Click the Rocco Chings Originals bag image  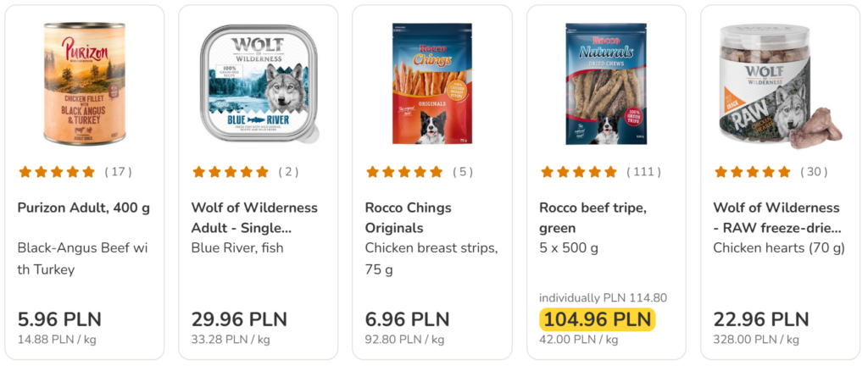(431, 84)
